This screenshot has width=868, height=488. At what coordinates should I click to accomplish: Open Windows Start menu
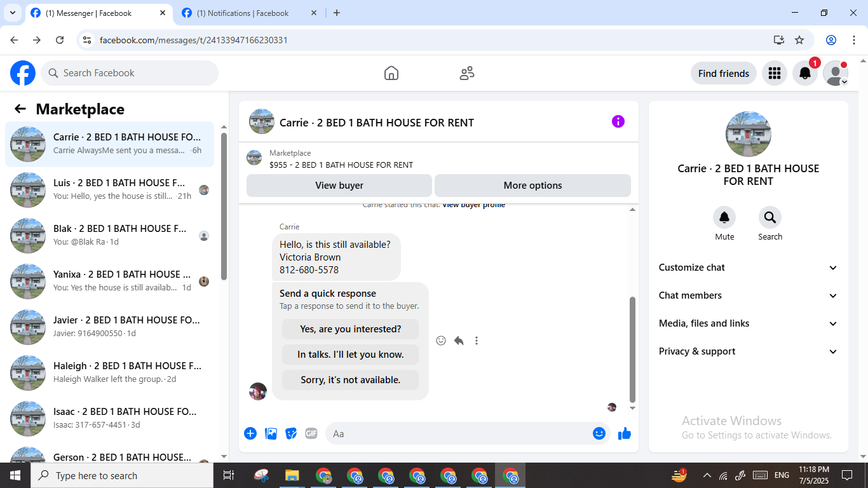point(15,475)
